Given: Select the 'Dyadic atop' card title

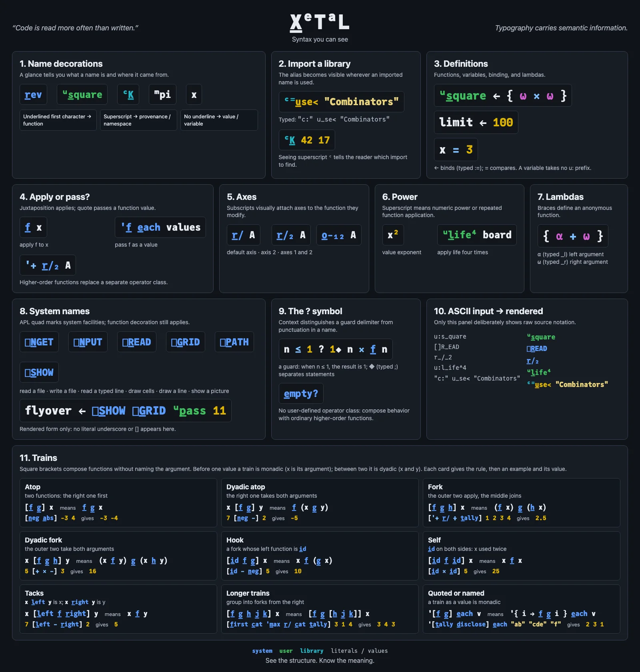Looking at the screenshot, I should click(246, 487).
